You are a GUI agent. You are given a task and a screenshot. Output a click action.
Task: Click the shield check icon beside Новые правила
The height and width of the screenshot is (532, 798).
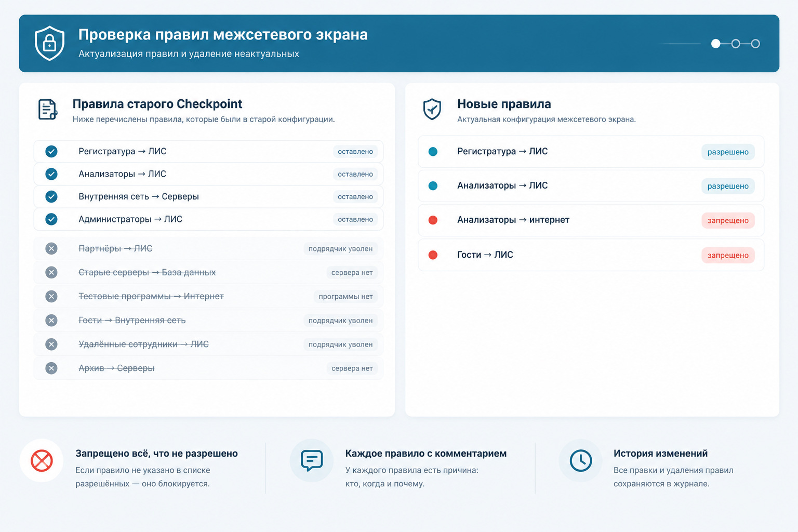(x=432, y=109)
